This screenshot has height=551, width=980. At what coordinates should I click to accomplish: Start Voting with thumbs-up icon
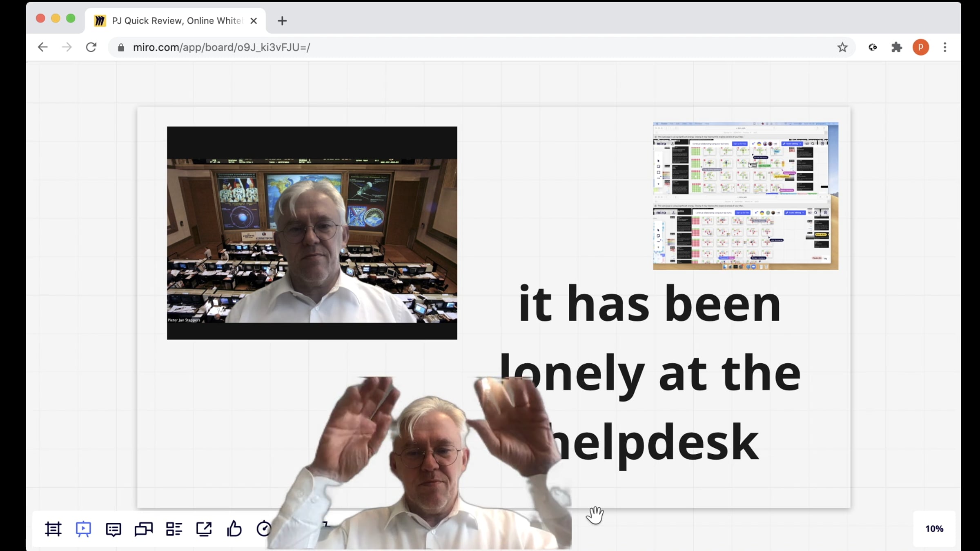pyautogui.click(x=234, y=529)
